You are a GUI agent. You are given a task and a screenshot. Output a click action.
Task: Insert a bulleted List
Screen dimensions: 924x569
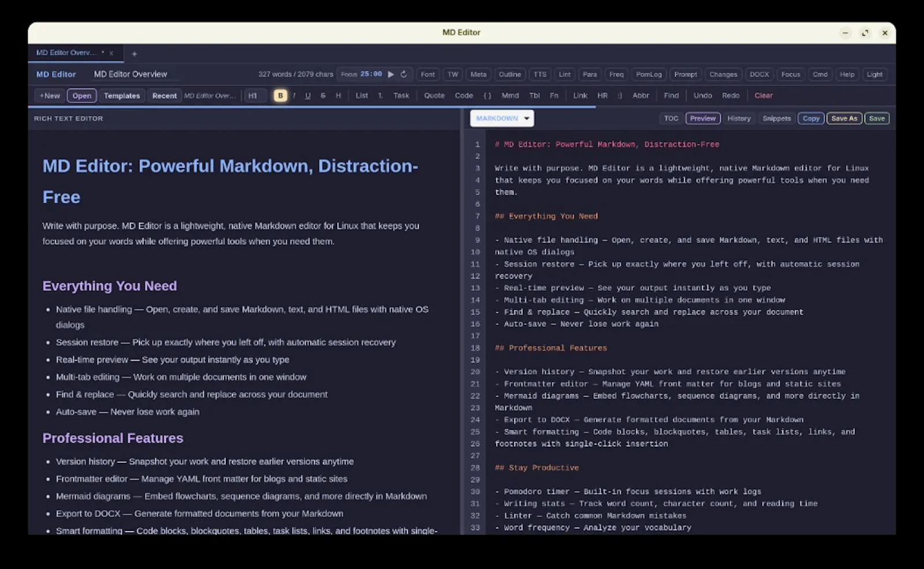362,96
